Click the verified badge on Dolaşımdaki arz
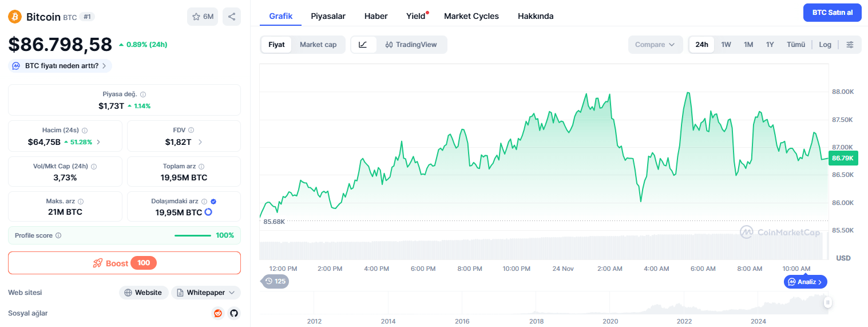Screen dimensions: 868x327 coord(213,202)
